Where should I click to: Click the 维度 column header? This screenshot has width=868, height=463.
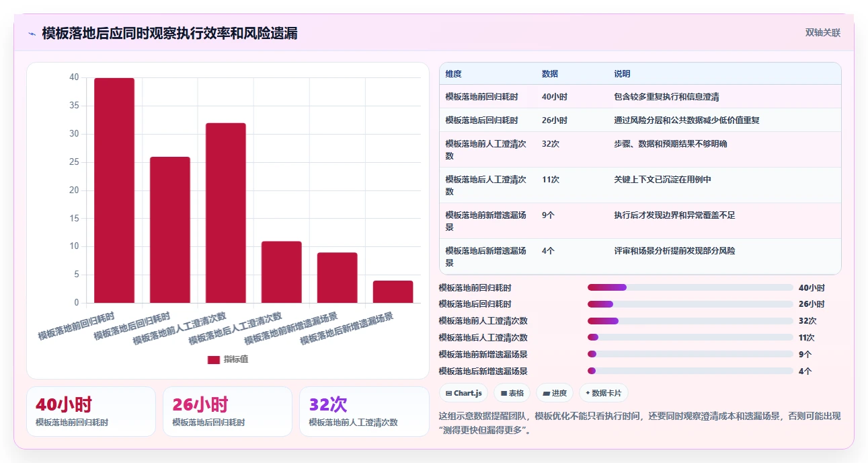(453, 74)
